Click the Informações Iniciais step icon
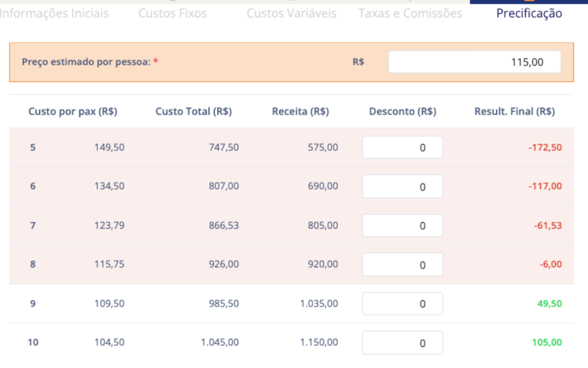Screen dimensions: 588x368 [x=54, y=1]
